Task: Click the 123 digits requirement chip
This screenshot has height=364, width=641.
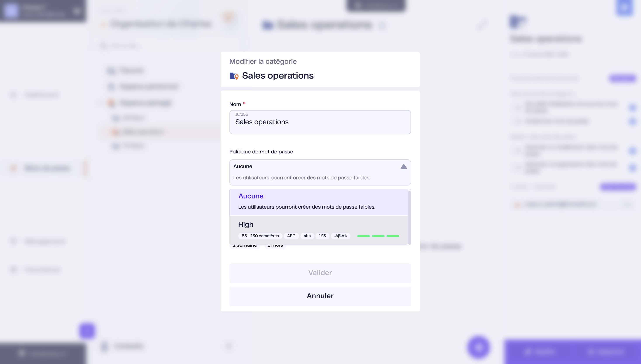Action: 322,236
